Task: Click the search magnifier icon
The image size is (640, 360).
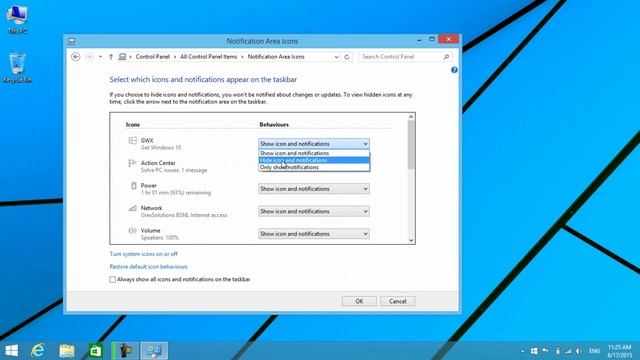Action: 446,57
